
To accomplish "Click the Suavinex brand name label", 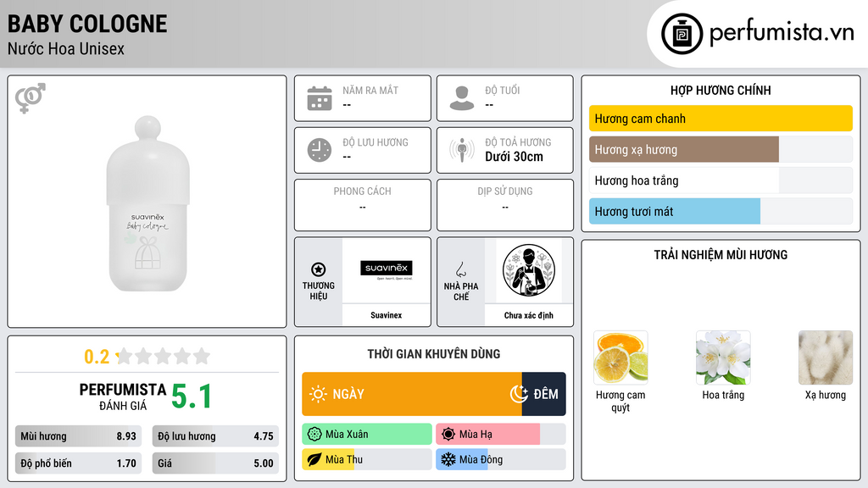I will 386,315.
